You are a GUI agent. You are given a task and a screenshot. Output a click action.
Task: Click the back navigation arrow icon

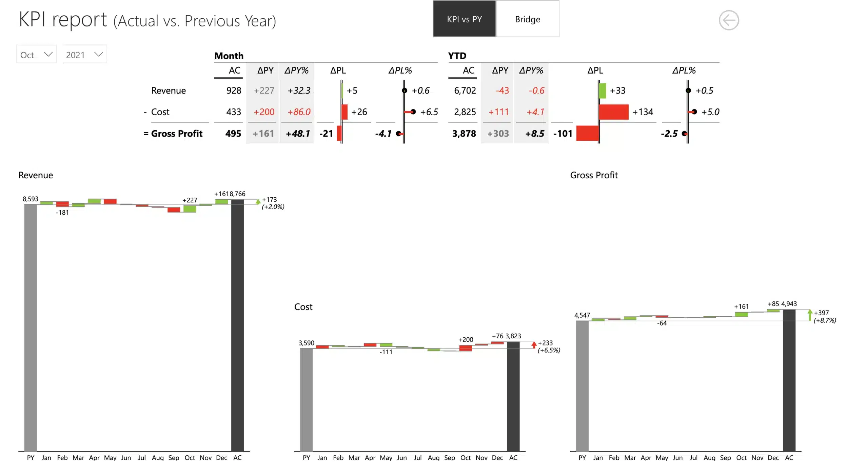pyautogui.click(x=729, y=20)
